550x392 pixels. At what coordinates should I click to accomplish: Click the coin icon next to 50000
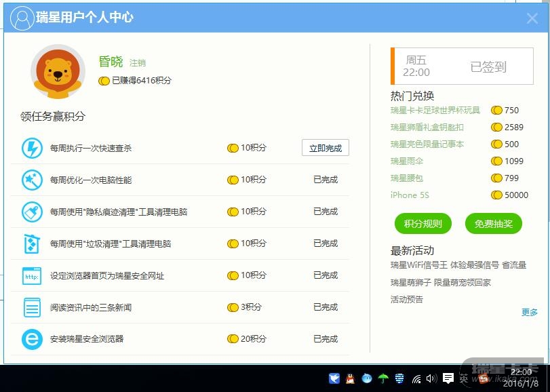(496, 195)
